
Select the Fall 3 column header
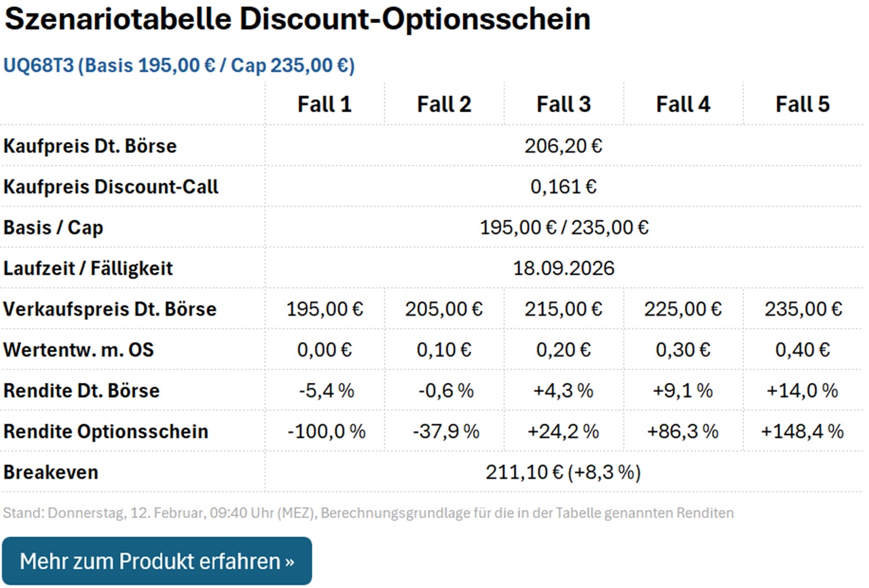(563, 103)
